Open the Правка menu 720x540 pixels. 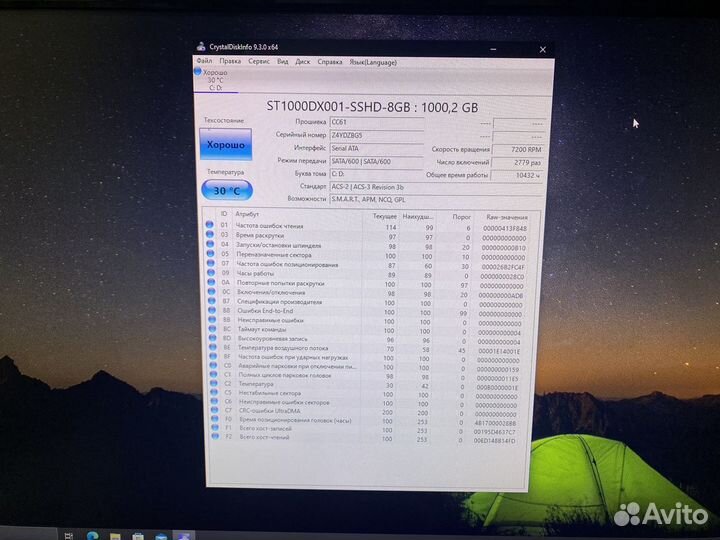(230, 61)
